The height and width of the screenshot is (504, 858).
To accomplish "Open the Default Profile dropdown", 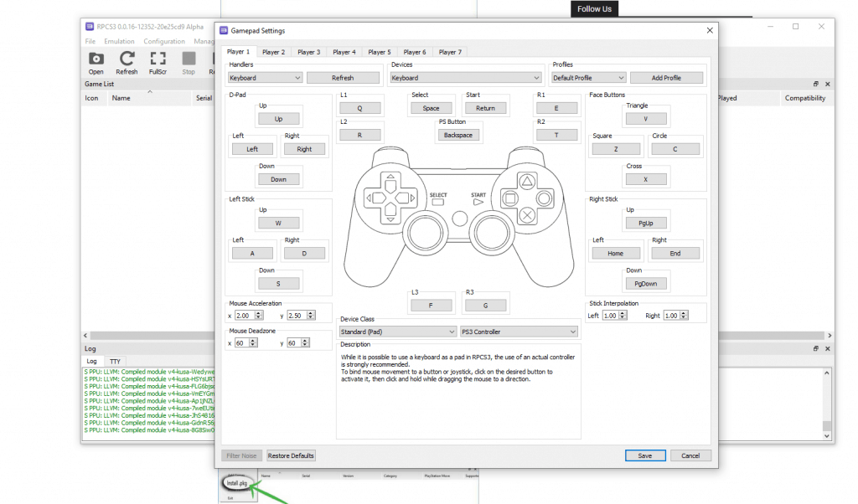I will 588,78.
